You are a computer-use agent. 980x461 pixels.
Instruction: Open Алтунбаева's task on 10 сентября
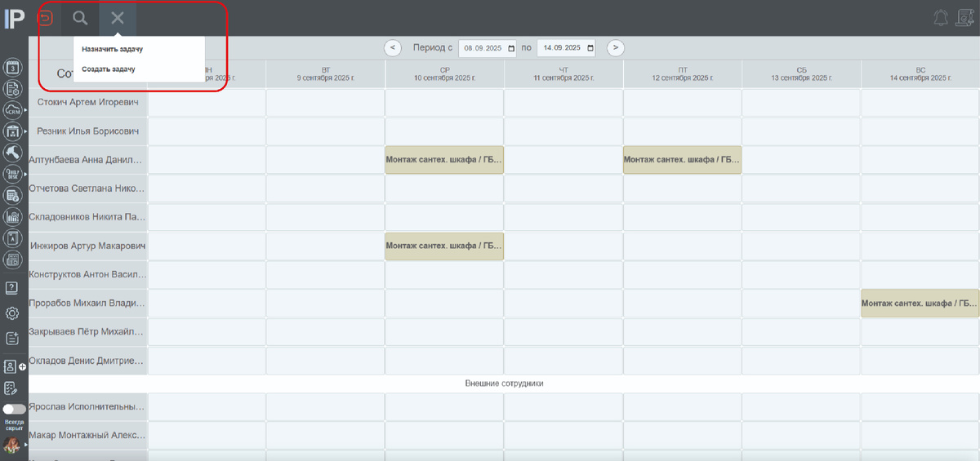coord(444,160)
